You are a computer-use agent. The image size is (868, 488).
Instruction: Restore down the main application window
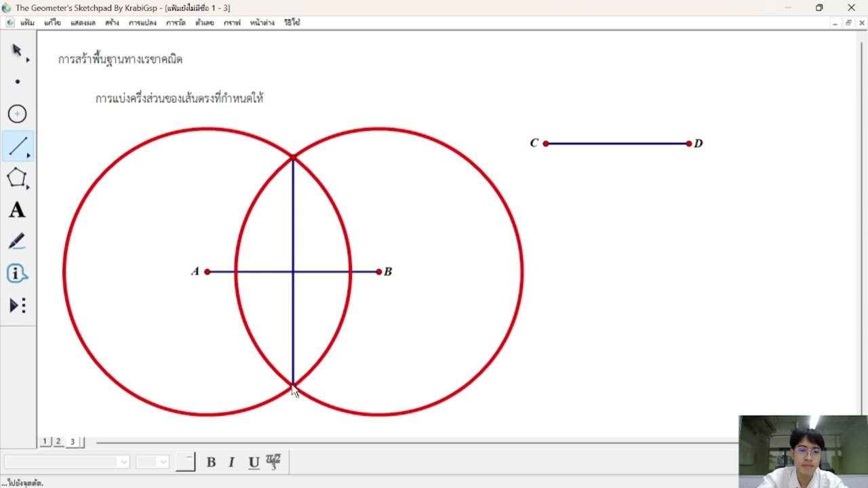point(819,7)
